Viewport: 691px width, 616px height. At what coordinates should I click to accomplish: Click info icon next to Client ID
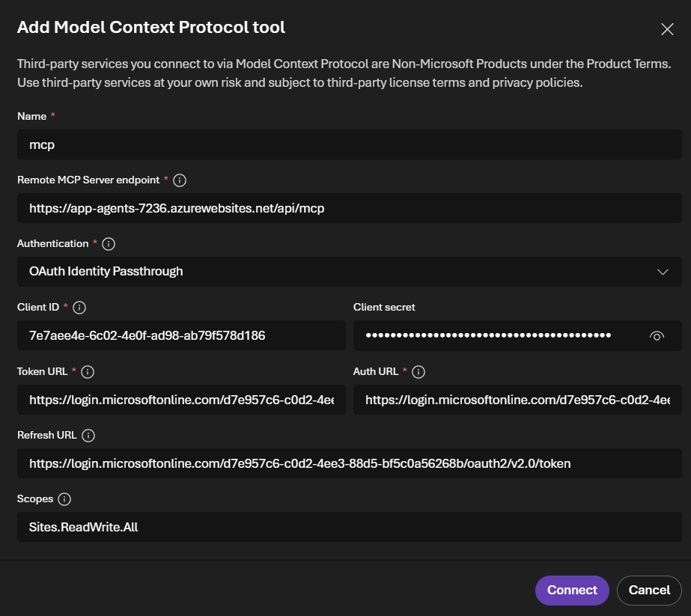[80, 308]
